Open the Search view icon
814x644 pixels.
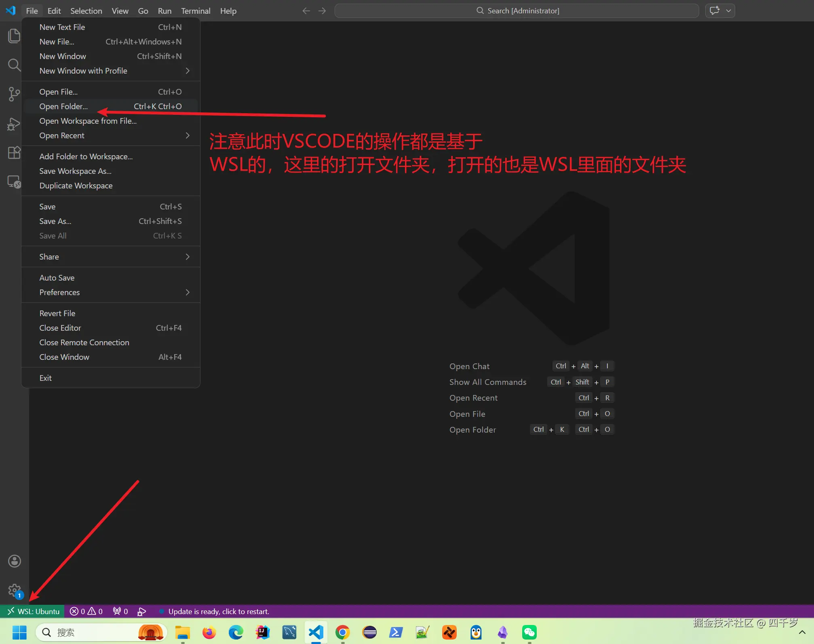click(x=14, y=65)
